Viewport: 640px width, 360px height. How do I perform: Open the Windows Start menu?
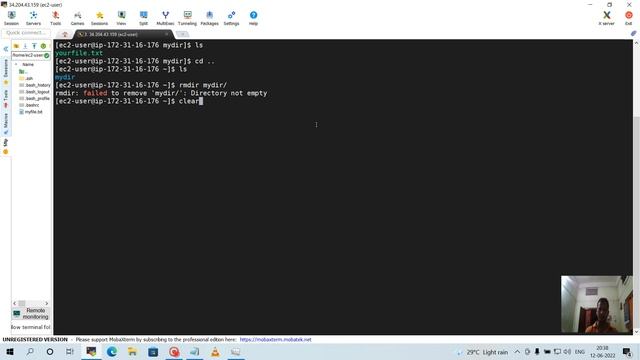(10, 351)
